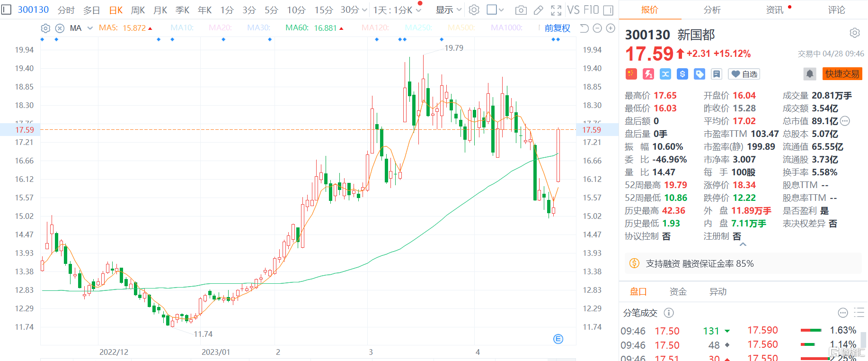868x361 pixels.
Task: Remove MA indicator with circled X
Action: click(60, 28)
